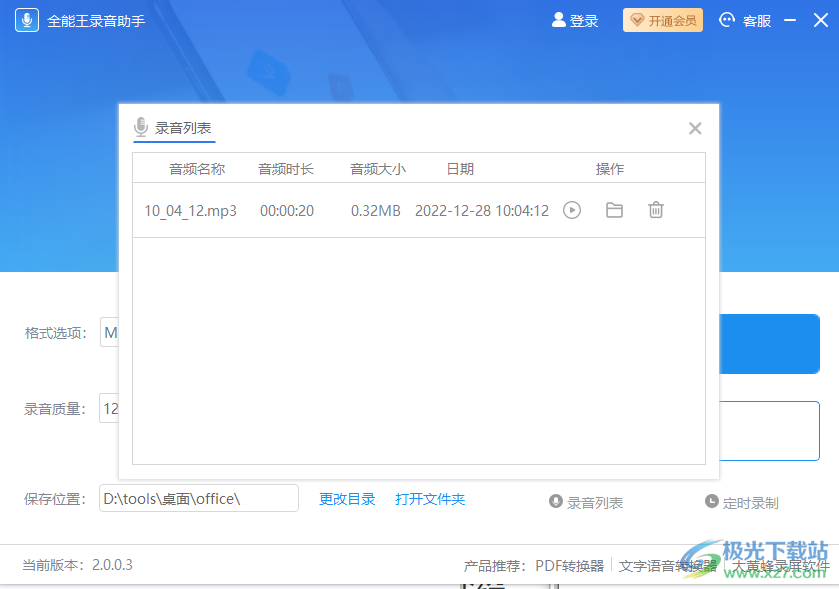This screenshot has width=839, height=589.
Task: Click the 音频时长 column header
Action: (286, 169)
